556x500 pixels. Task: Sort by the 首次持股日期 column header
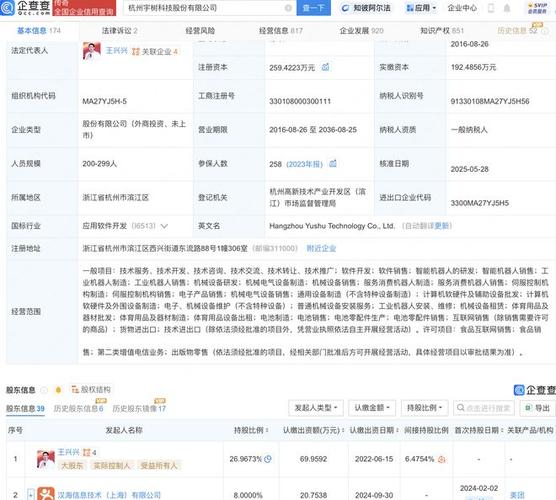point(479,430)
